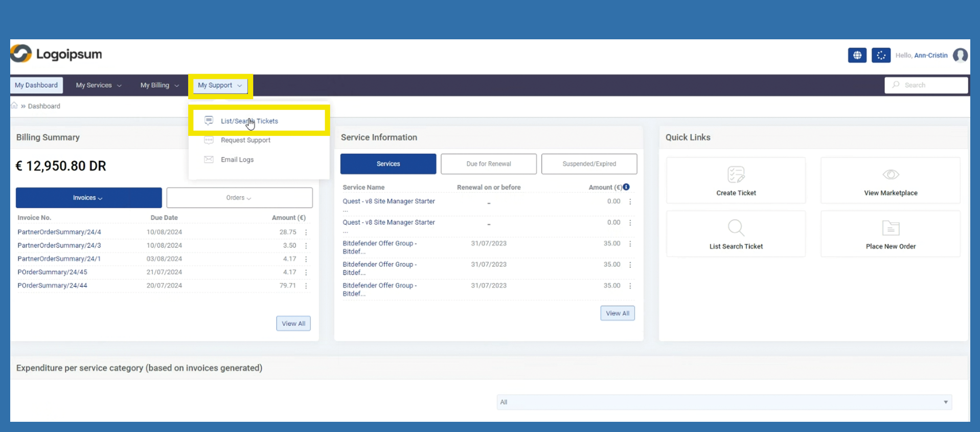Image resolution: width=980 pixels, height=432 pixels.
Task: Click the globe language icon
Action: 857,55
